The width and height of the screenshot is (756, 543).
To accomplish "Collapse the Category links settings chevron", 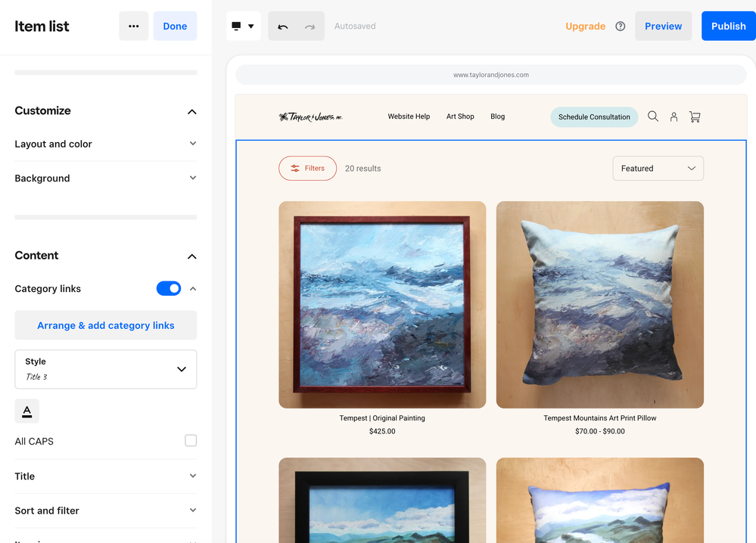I will (x=193, y=289).
